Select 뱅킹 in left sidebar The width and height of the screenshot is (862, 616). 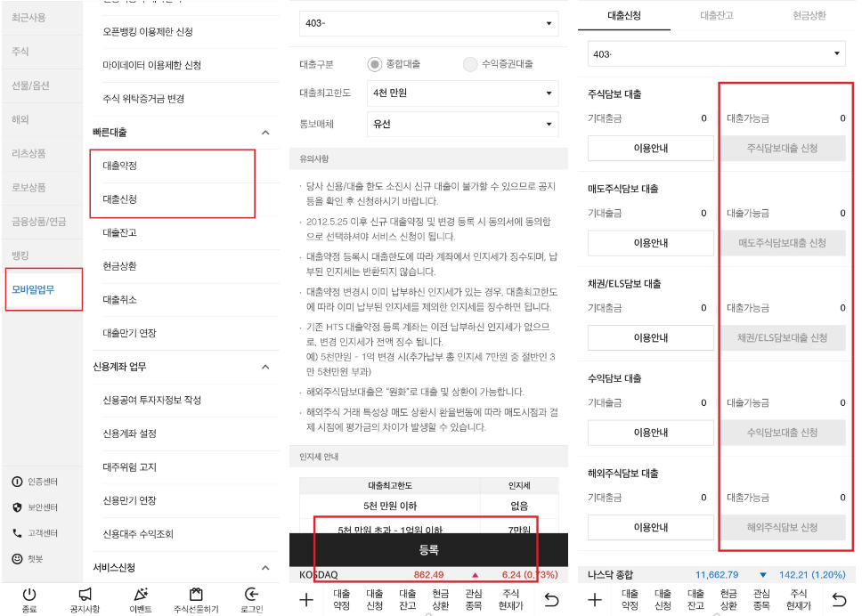tap(44, 255)
